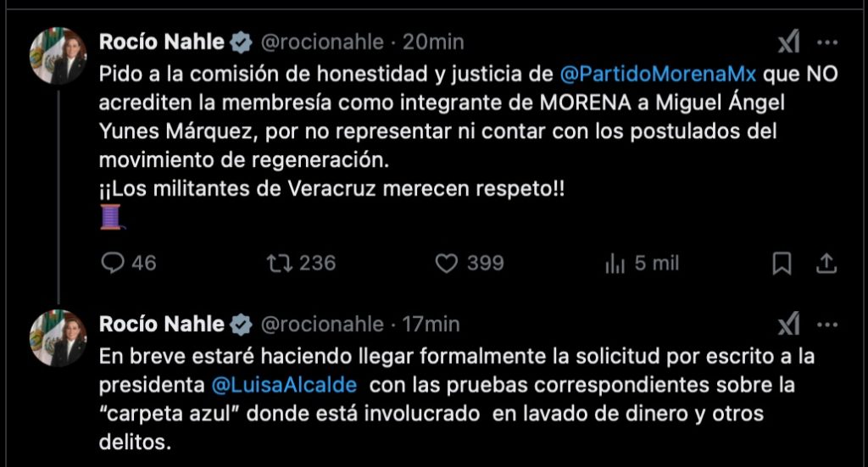The height and width of the screenshot is (467, 868).
Task: Open the 20min timestamp link
Action: click(432, 42)
